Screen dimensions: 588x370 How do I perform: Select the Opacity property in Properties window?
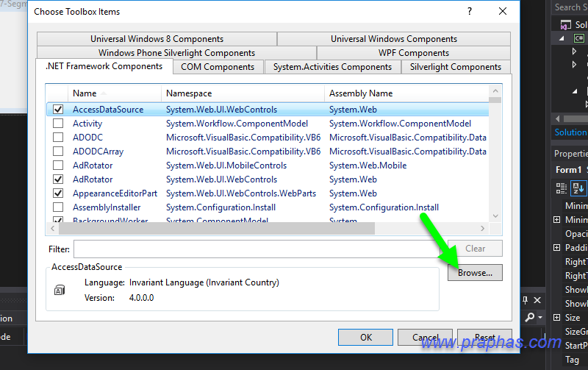pos(576,234)
